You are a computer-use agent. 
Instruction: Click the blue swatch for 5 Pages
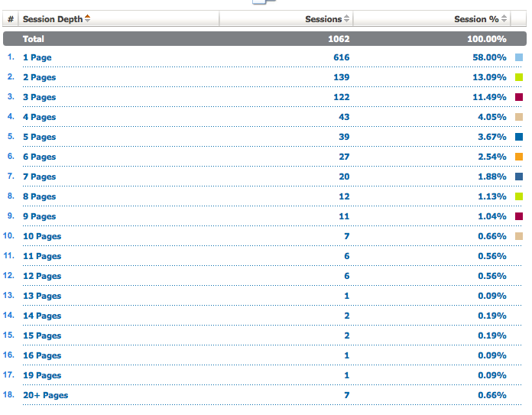pyautogui.click(x=519, y=137)
